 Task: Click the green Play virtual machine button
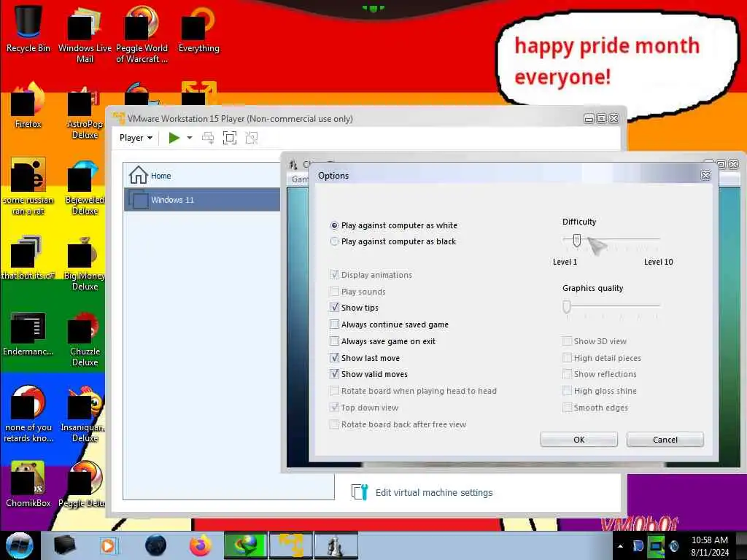point(174,138)
